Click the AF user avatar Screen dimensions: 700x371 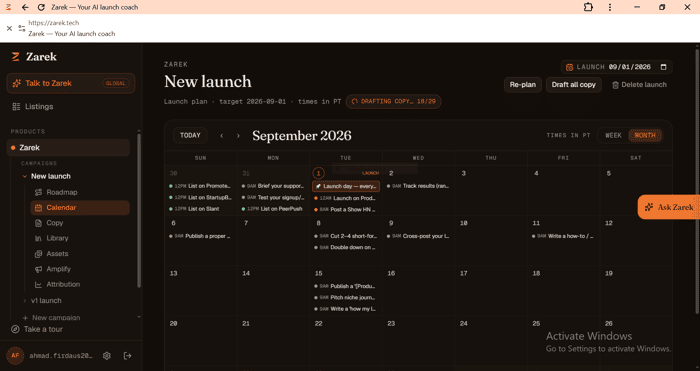15,356
